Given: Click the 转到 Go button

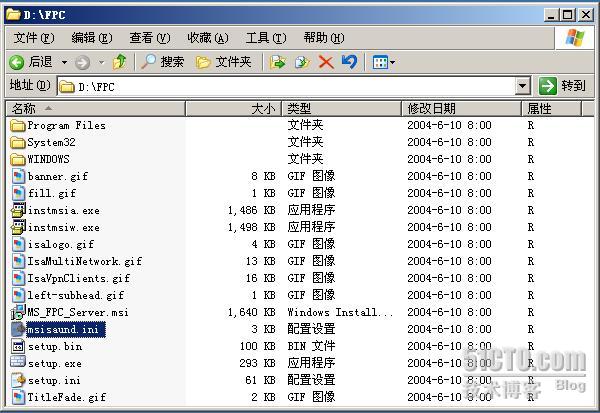Looking at the screenshot, I should 562,86.
